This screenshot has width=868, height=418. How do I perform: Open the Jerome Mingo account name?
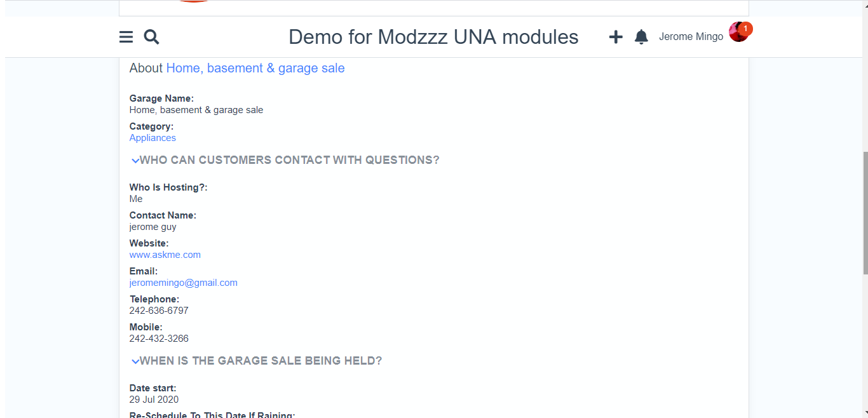(691, 37)
